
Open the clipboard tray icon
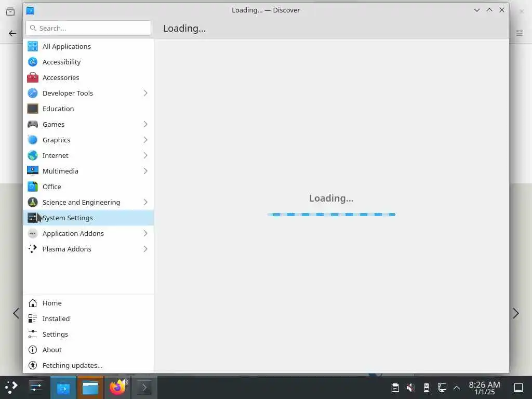coord(395,388)
